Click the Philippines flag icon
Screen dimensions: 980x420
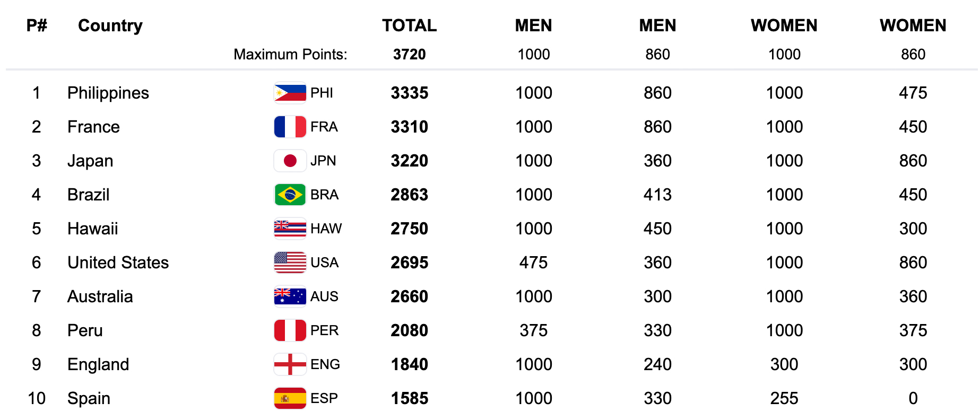pos(290,93)
